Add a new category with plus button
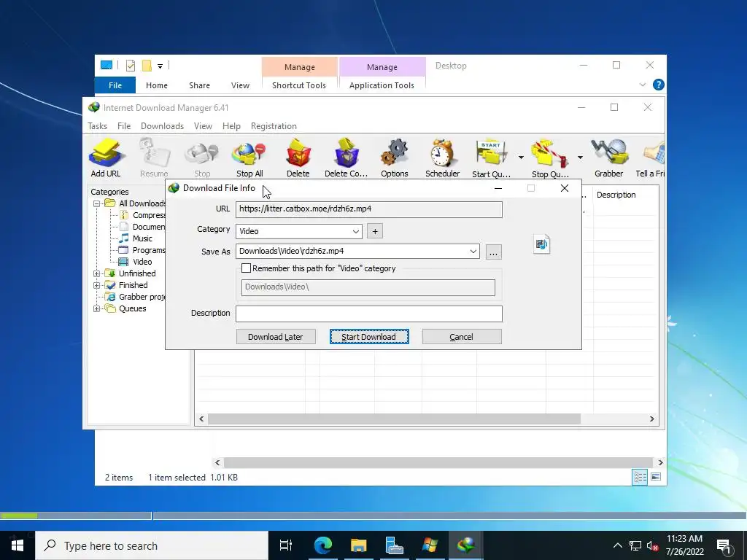 click(375, 231)
